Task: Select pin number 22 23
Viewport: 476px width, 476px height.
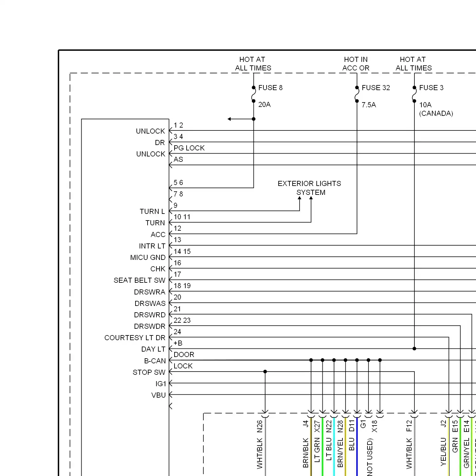Action: tap(182, 320)
